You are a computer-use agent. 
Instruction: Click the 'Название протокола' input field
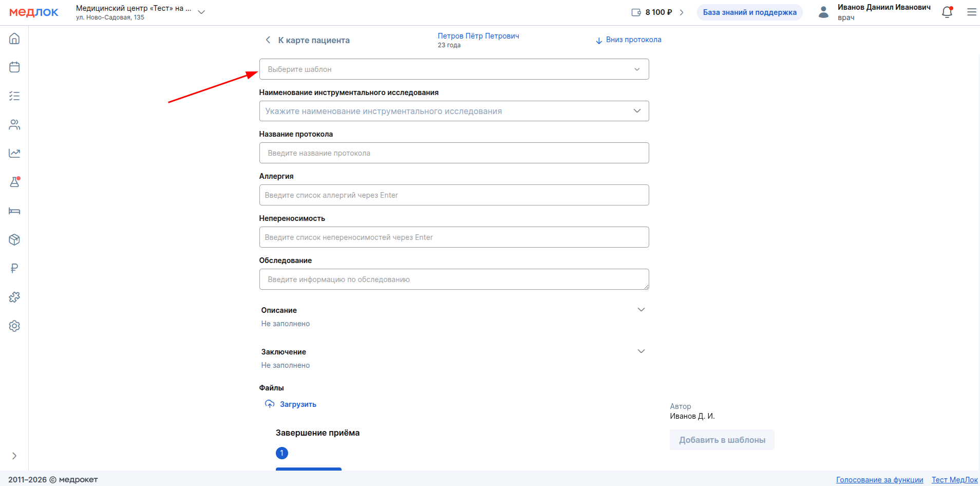click(454, 153)
